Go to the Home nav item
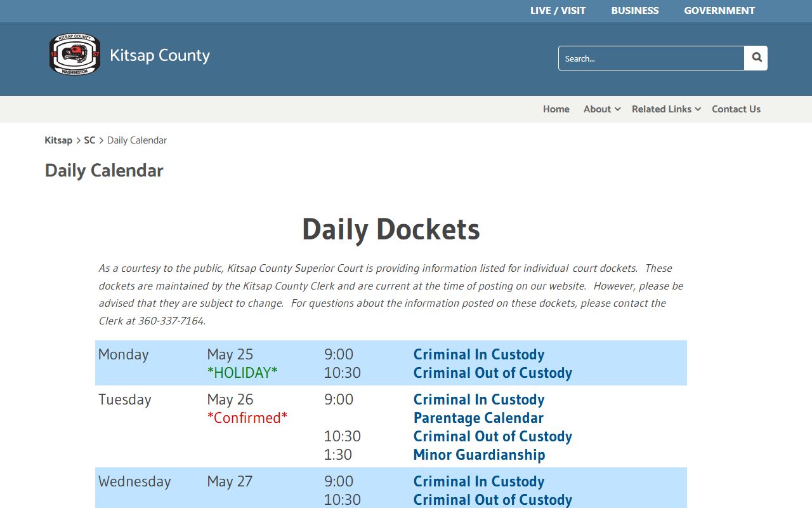 (x=556, y=109)
